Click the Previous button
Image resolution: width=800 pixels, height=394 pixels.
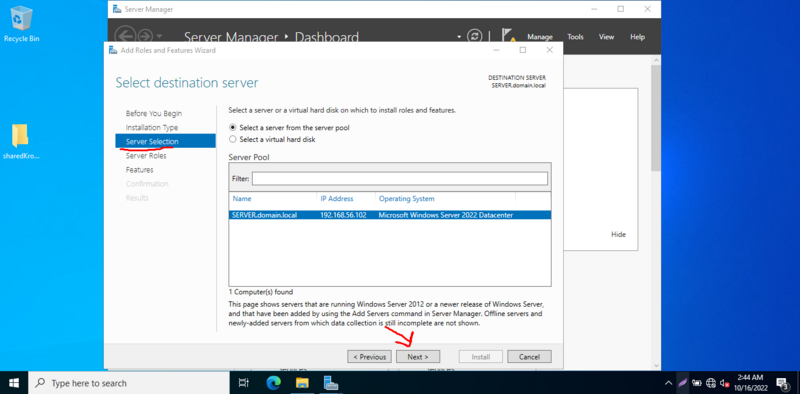click(x=369, y=357)
